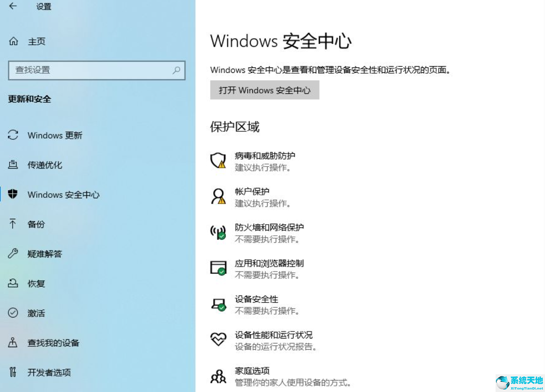Open 家庭选项 family icon
Screen dimensions: 545x392
coord(218,376)
